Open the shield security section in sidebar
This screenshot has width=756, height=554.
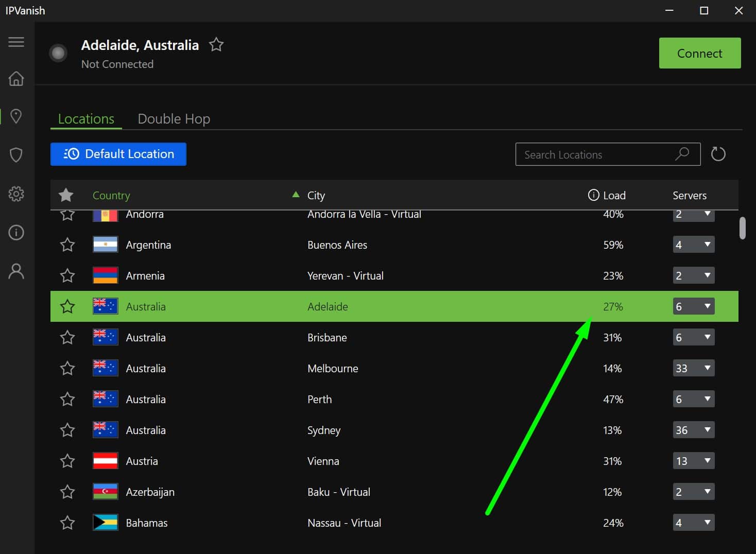[x=16, y=154]
